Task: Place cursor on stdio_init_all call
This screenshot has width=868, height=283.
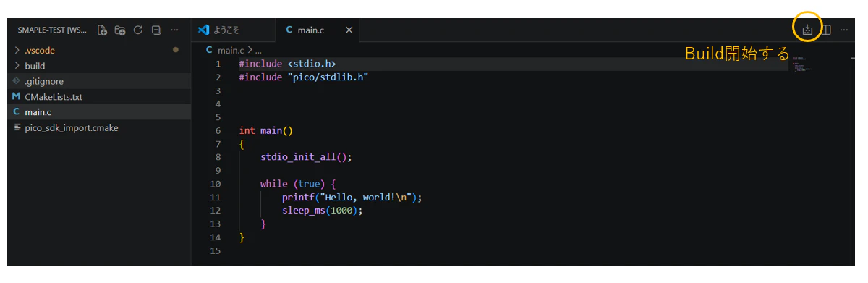Action: tap(306, 157)
